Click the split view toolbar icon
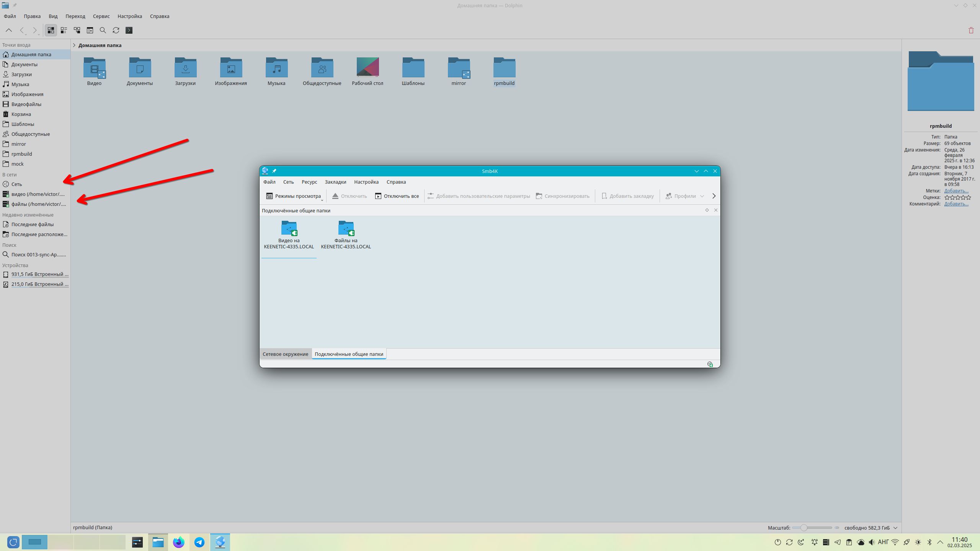Screen dimensions: 980x551 click(x=90, y=30)
